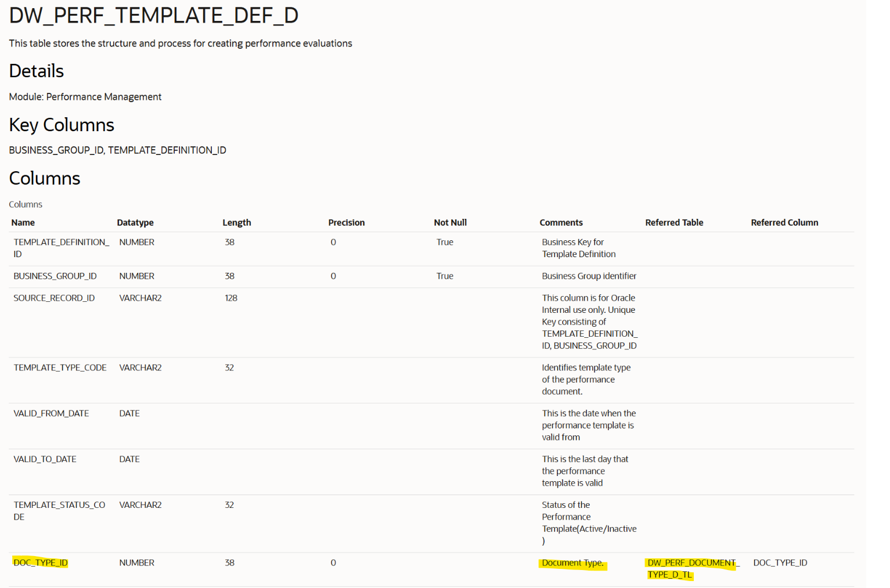Select the highlighted DOC_TYPE_ID name cell
This screenshot has width=890, height=588.
[x=41, y=562]
